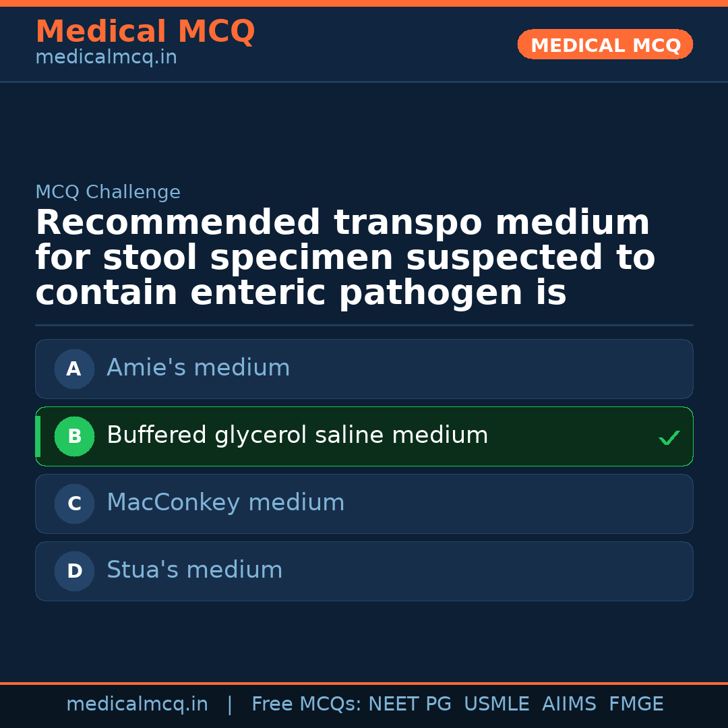Click the letter A option circle
The image size is (728, 728).
click(x=74, y=369)
